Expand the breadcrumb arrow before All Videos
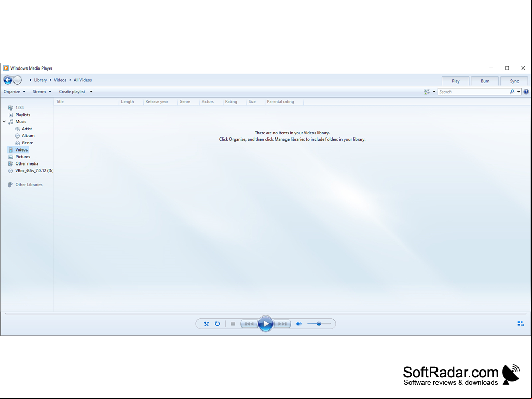The image size is (532, 399). click(x=70, y=80)
